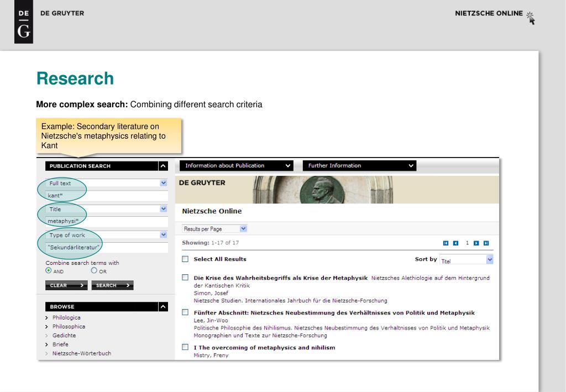Click the NIETZSCHE ONLINE header text
The width and height of the screenshot is (566, 392).
coord(489,13)
